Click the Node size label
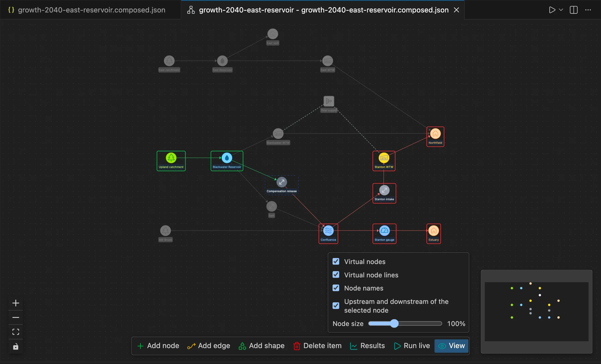The height and width of the screenshot is (364, 601). (x=348, y=323)
